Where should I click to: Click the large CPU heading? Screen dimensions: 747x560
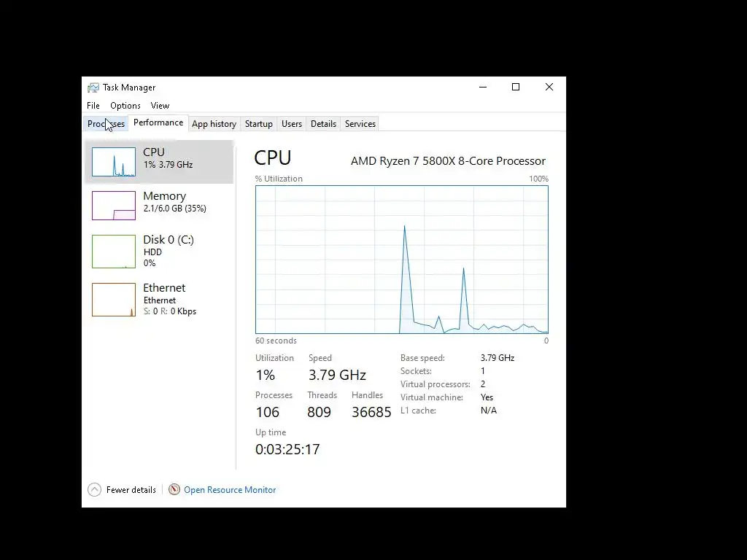[273, 157]
